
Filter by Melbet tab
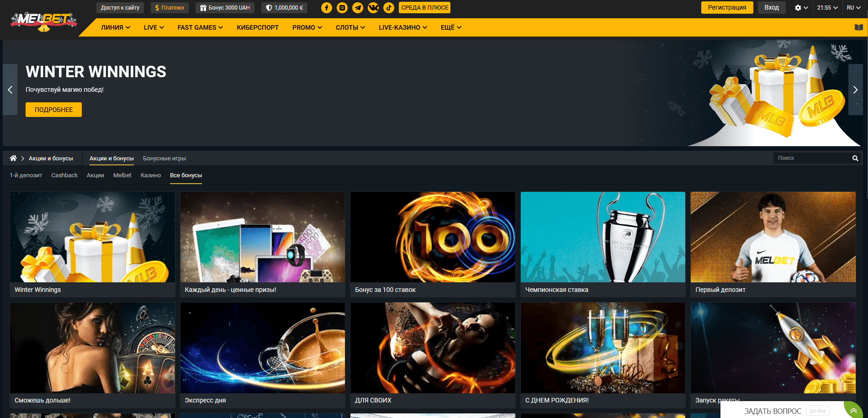tap(122, 175)
